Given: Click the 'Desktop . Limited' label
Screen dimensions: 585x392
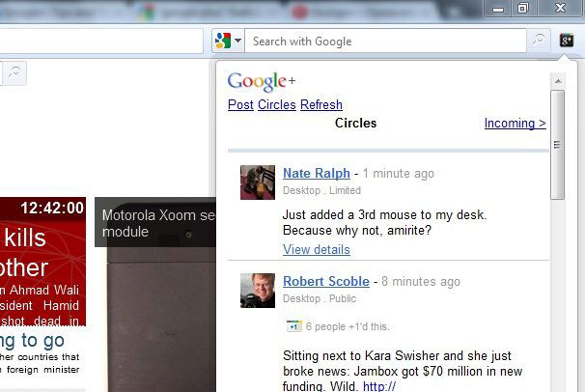Looking at the screenshot, I should (x=321, y=190).
